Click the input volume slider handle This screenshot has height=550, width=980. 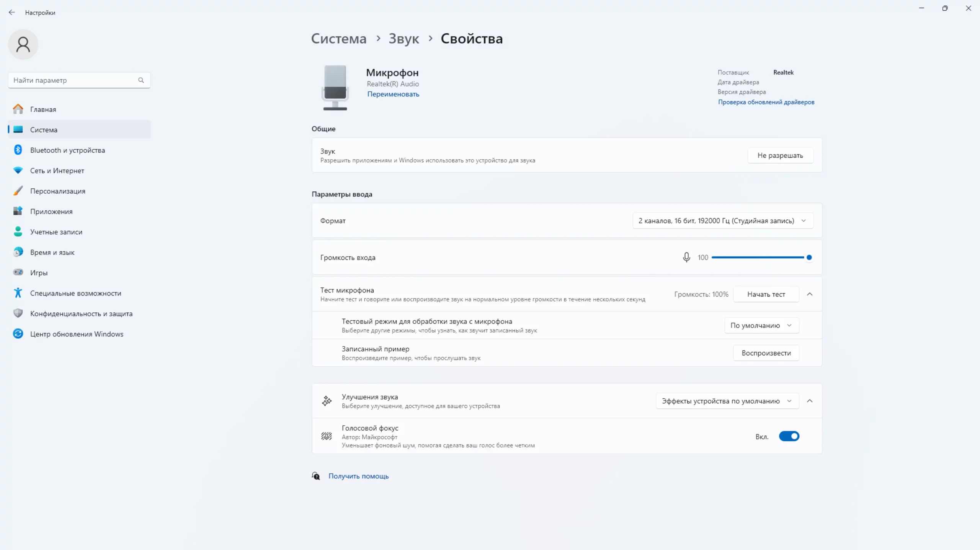pos(809,257)
